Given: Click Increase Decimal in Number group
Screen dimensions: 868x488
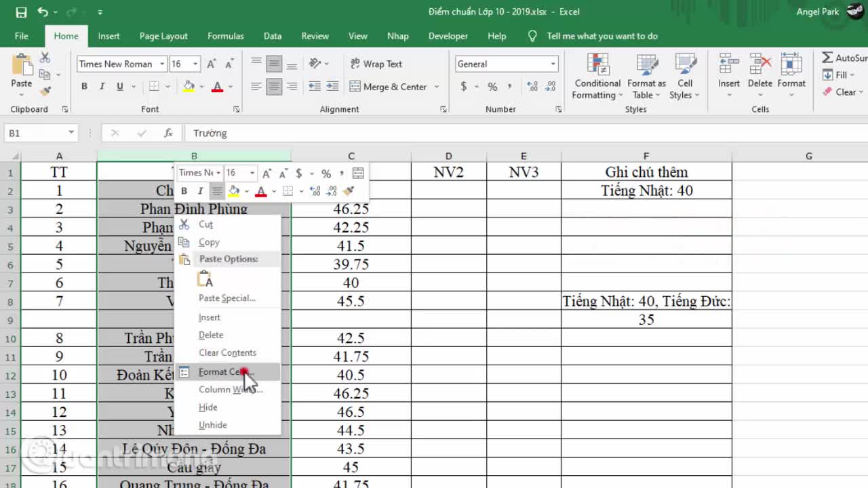Looking at the screenshot, I should pyautogui.click(x=532, y=87).
